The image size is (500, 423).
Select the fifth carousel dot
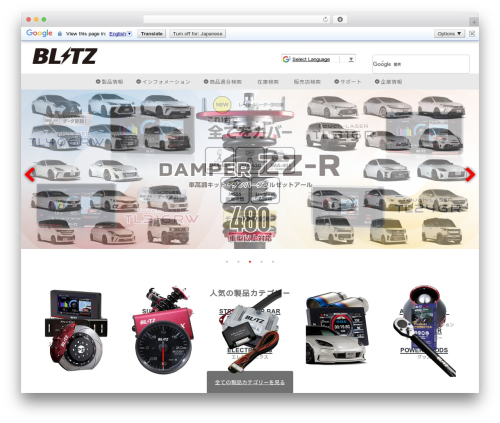pyautogui.click(x=273, y=262)
